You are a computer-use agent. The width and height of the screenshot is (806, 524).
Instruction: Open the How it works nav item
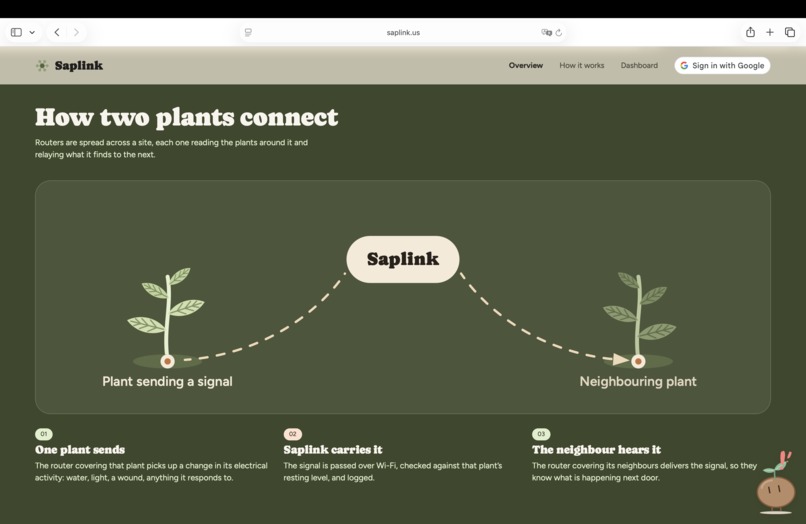[x=581, y=65]
